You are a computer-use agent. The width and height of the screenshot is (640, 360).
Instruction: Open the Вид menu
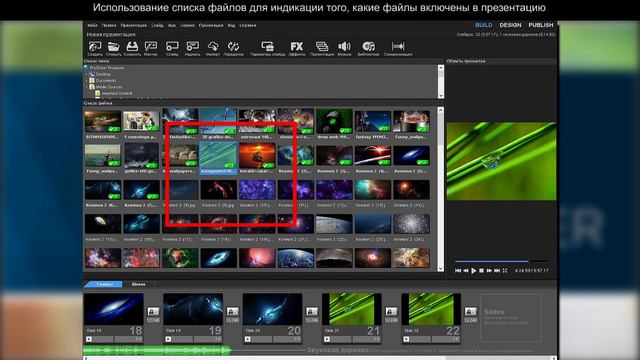coord(231,25)
